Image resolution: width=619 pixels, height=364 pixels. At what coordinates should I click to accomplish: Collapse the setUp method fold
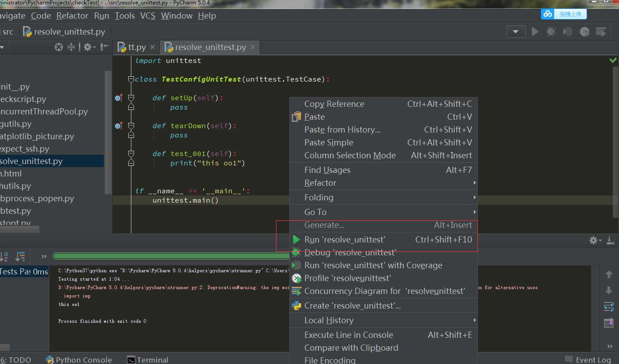(131, 98)
